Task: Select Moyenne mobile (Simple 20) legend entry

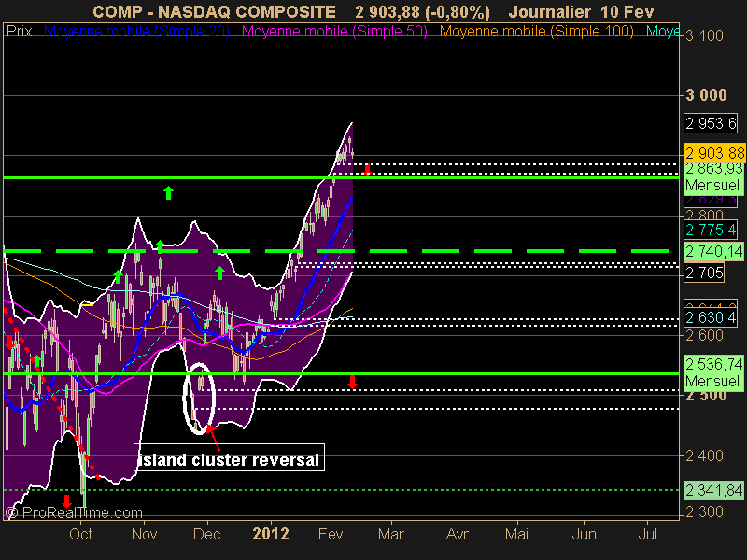Action: click(136, 32)
